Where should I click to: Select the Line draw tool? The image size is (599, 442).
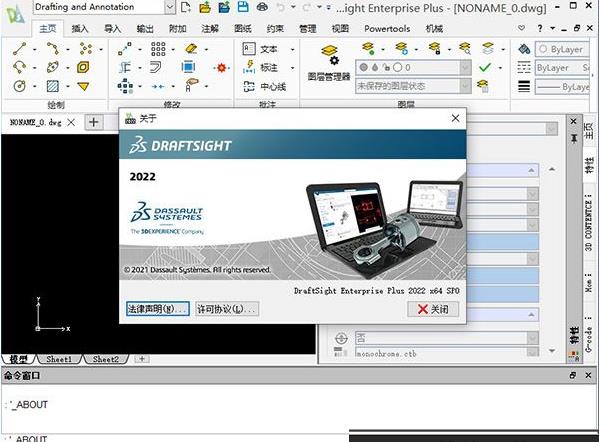click(x=19, y=49)
